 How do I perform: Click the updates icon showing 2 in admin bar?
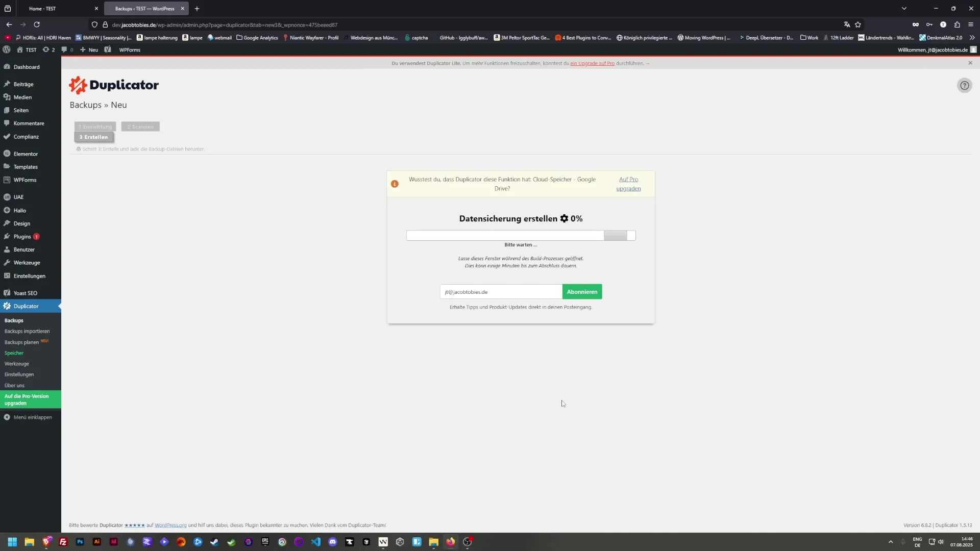[48, 49]
